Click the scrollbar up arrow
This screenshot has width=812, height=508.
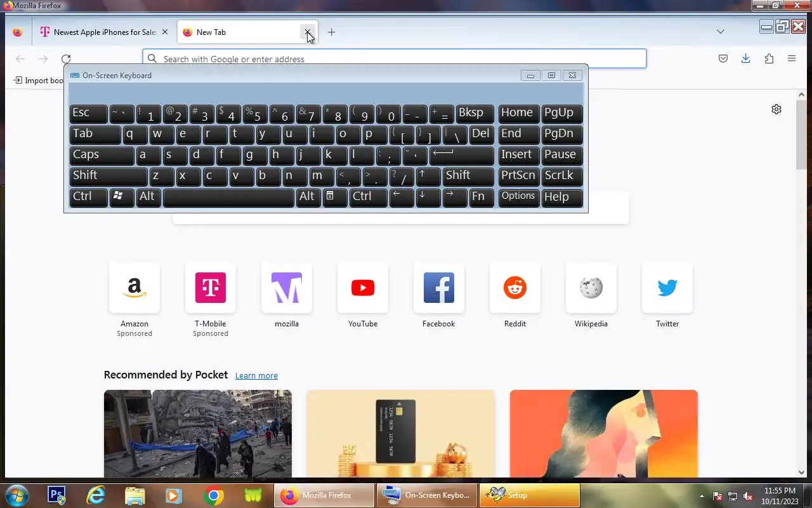pyautogui.click(x=801, y=95)
